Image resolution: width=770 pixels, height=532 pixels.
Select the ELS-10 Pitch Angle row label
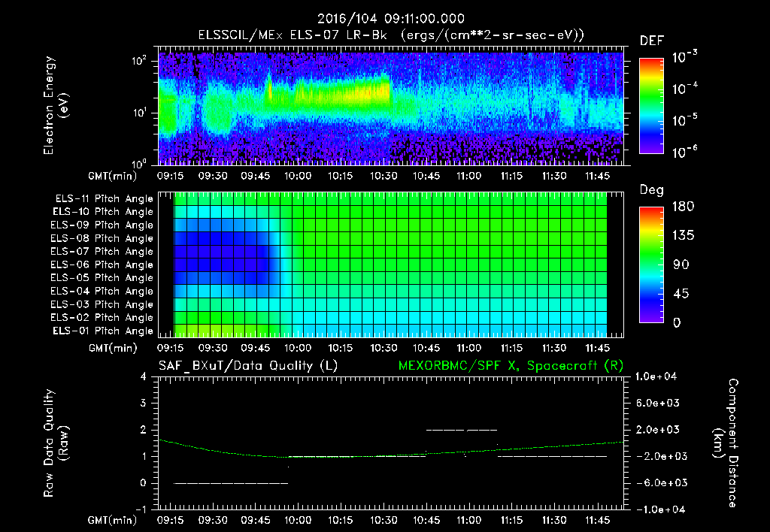click(103, 212)
